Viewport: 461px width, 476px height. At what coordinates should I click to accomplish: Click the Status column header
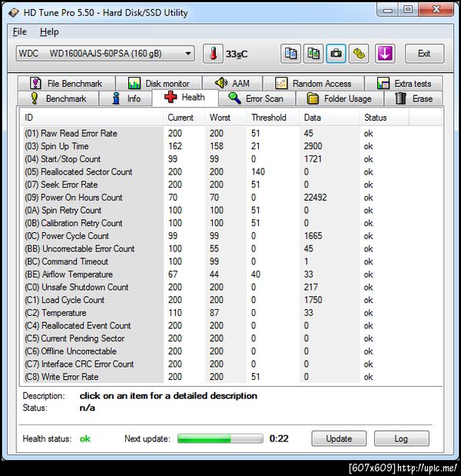384,118
